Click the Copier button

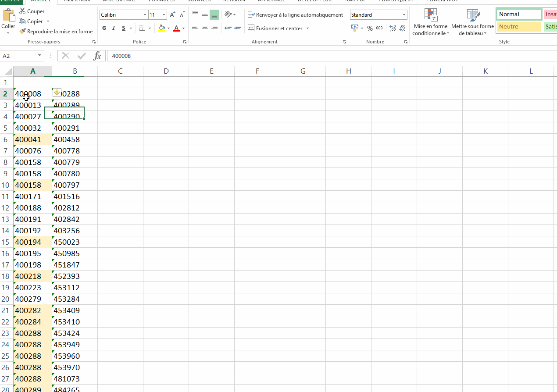click(x=31, y=21)
